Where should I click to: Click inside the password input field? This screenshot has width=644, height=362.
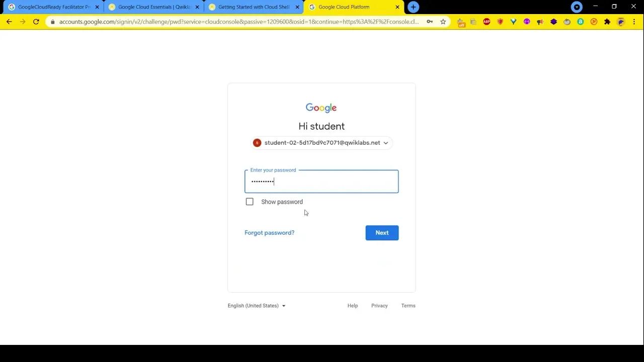coord(321,181)
